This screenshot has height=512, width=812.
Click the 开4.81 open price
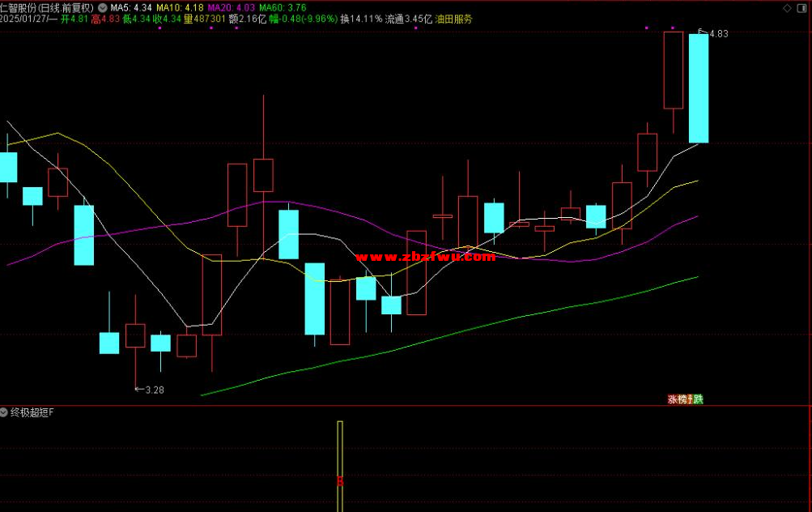pos(74,19)
